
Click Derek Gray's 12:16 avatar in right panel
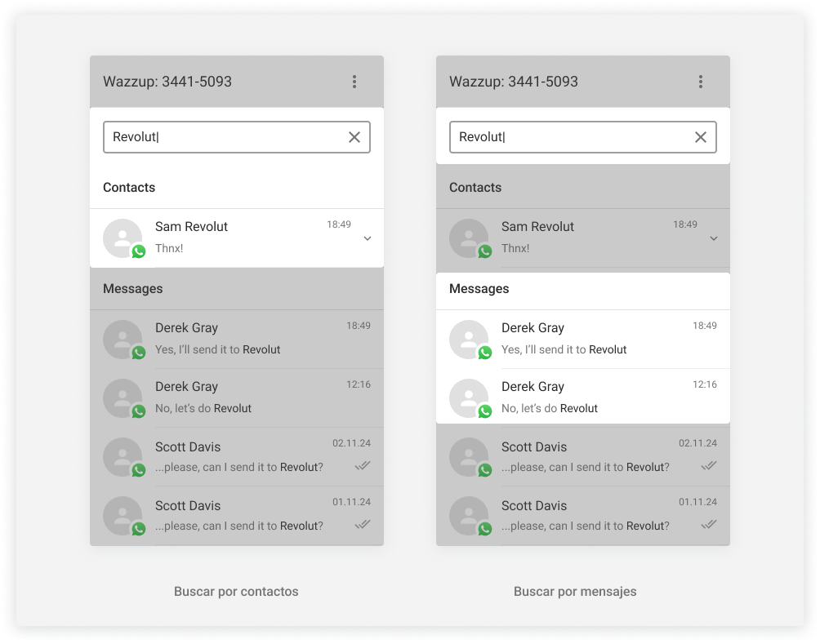469,398
